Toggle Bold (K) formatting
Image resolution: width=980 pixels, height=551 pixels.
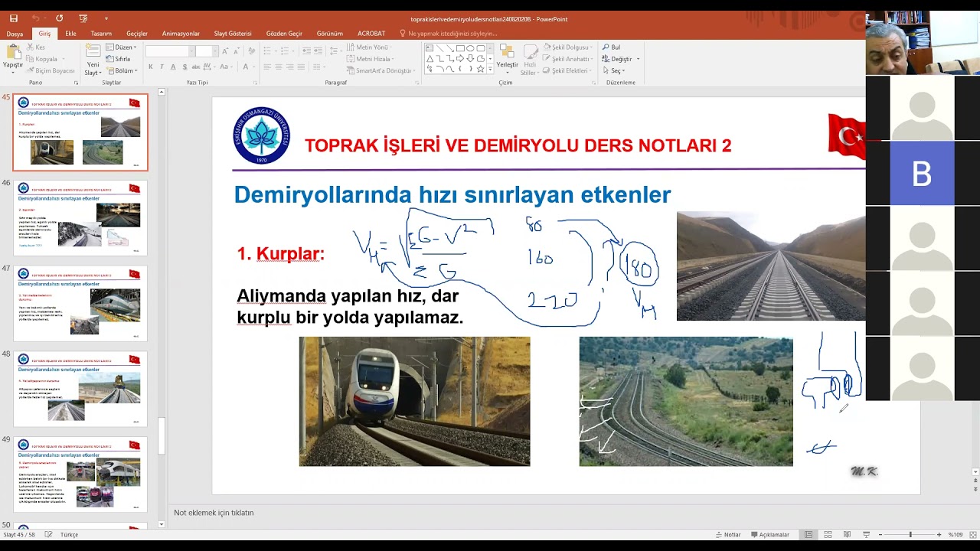pyautogui.click(x=151, y=67)
